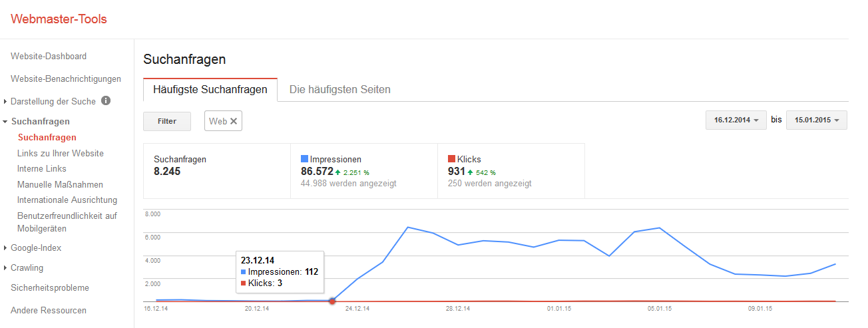Remove the Web filter via its X
868x328 pixels.
point(234,121)
